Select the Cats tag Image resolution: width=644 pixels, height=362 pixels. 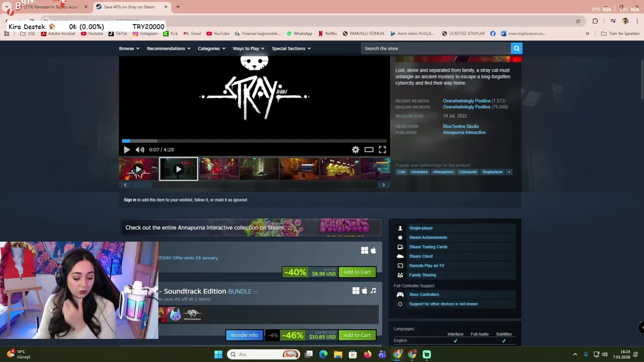(401, 172)
